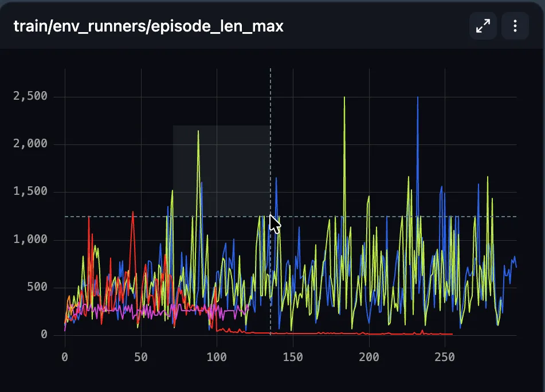The width and height of the screenshot is (545, 392).
Task: Click the x-axis label 150
Action: tap(293, 357)
